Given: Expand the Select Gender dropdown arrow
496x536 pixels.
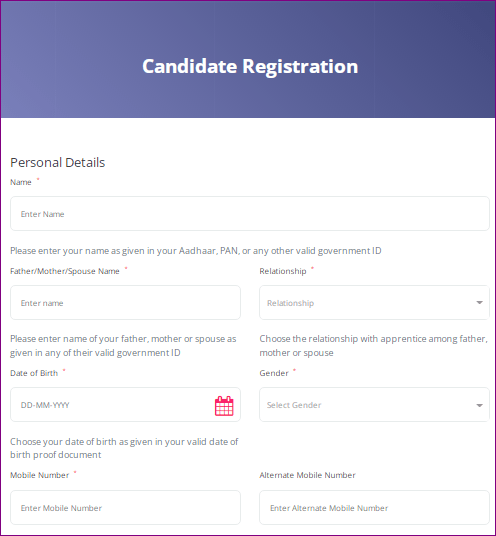Looking at the screenshot, I should (480, 405).
